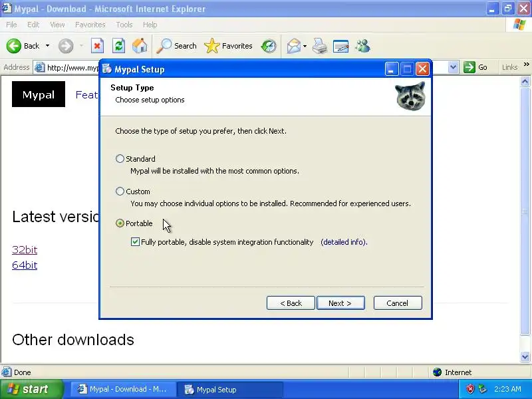The height and width of the screenshot is (399, 532).
Task: Select the Custom setup type
Action: pyautogui.click(x=120, y=191)
